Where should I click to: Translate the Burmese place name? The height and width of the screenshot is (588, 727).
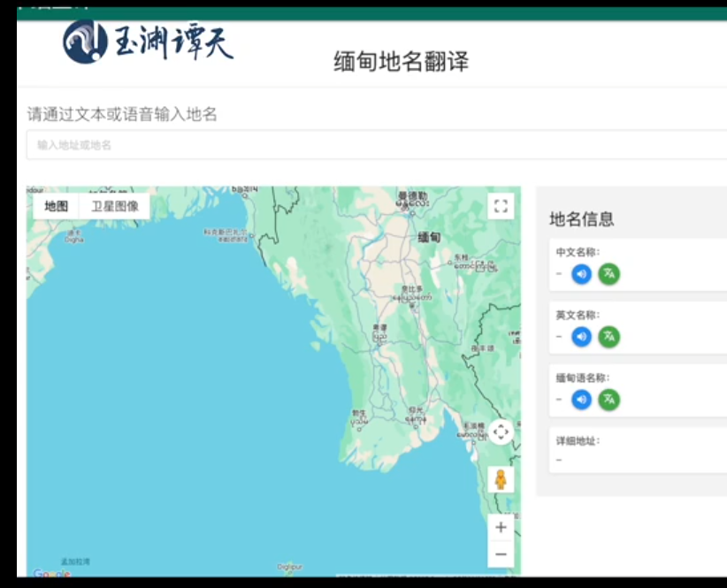(607, 399)
